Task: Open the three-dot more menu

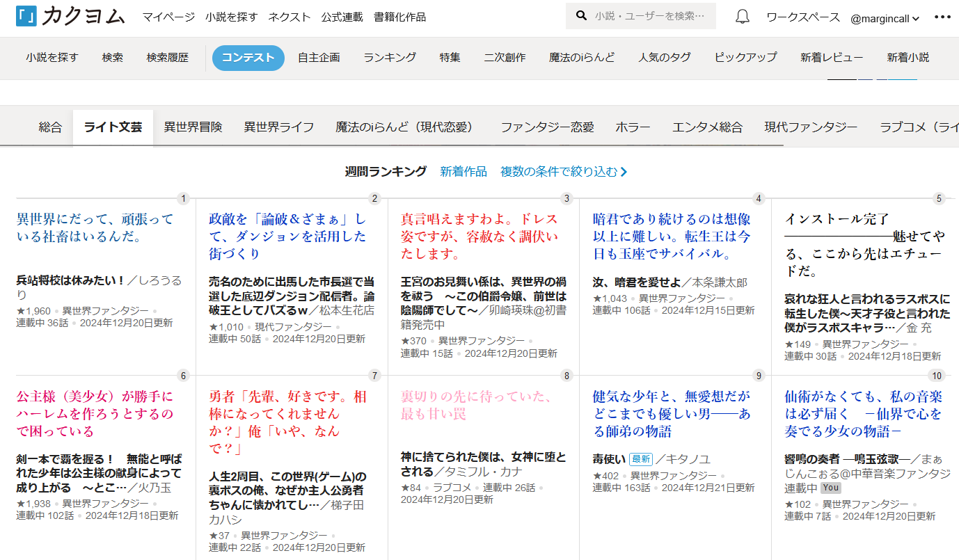Action: pos(942,17)
